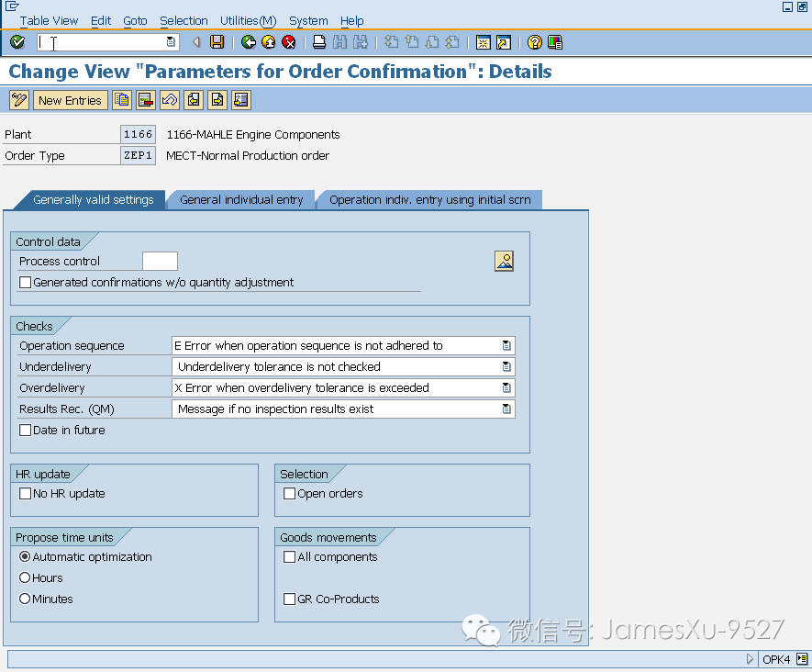Screen dimensions: 812x672
Task: Open the Utilities(M) menu
Action: point(249,21)
